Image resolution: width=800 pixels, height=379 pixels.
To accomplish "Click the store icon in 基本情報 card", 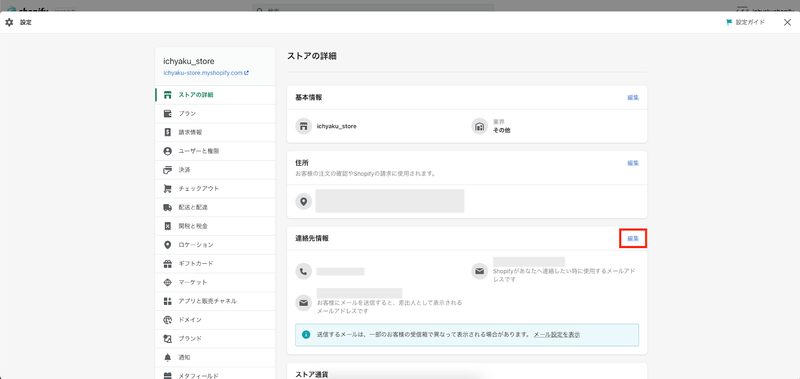I will point(304,126).
